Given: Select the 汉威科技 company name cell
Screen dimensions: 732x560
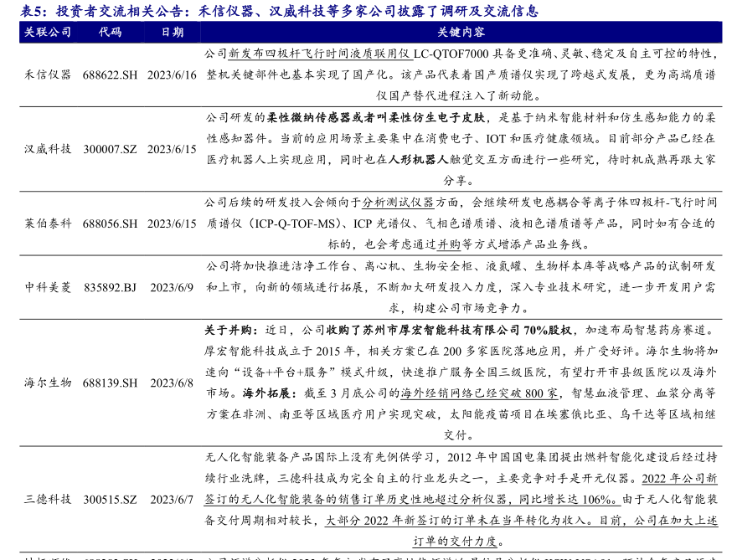Looking at the screenshot, I should tap(48, 149).
